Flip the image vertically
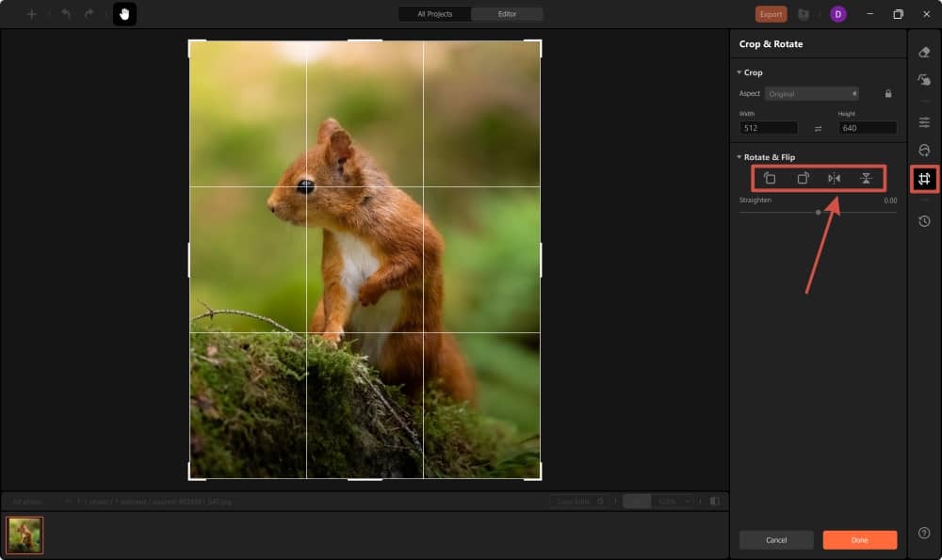Viewport: 942px width, 560px height. click(867, 179)
